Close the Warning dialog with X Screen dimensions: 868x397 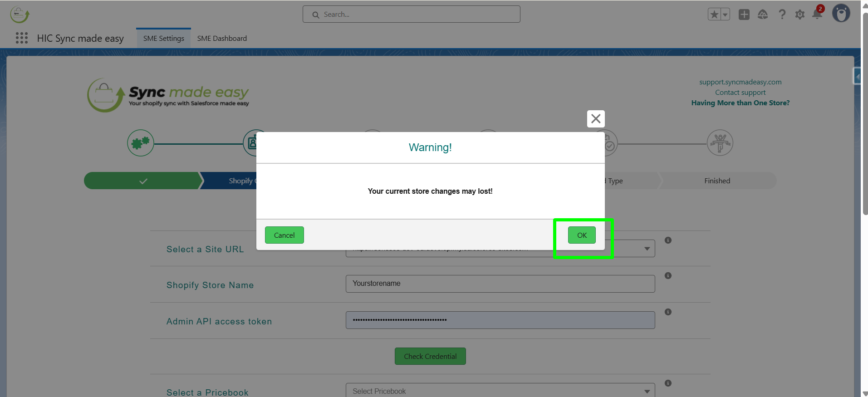[596, 119]
